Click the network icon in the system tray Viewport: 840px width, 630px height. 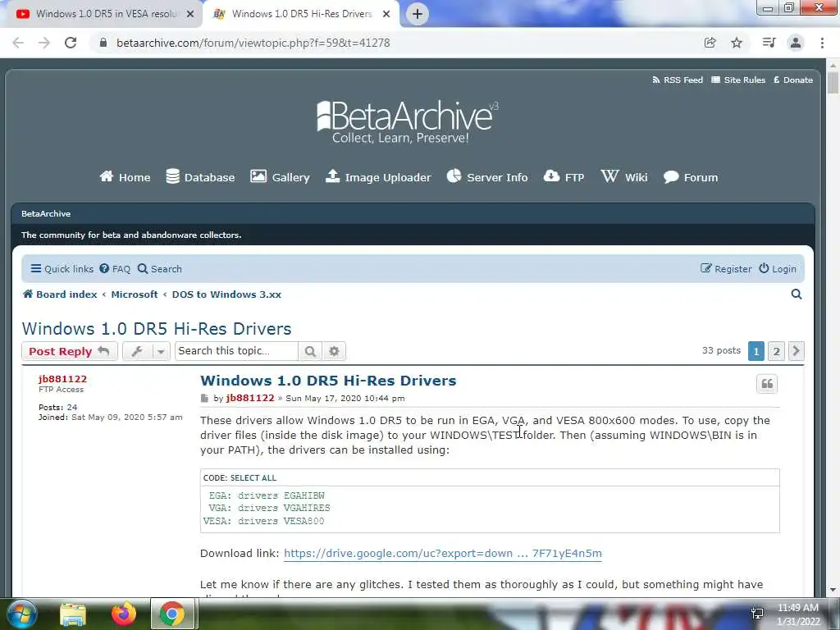pyautogui.click(x=757, y=614)
